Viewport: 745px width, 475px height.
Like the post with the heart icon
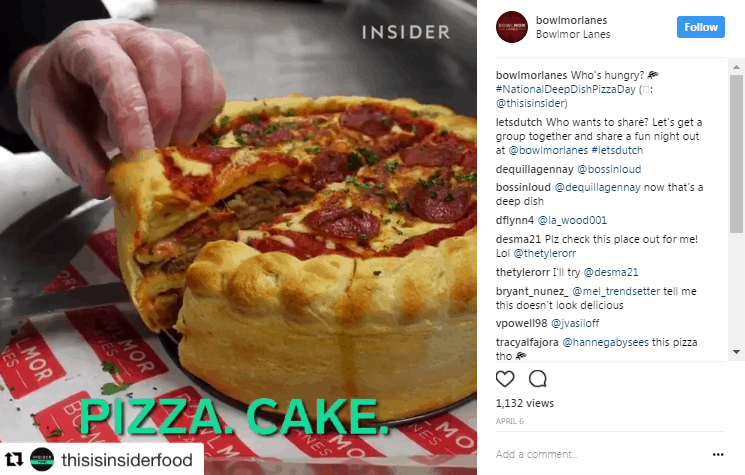coord(505,379)
